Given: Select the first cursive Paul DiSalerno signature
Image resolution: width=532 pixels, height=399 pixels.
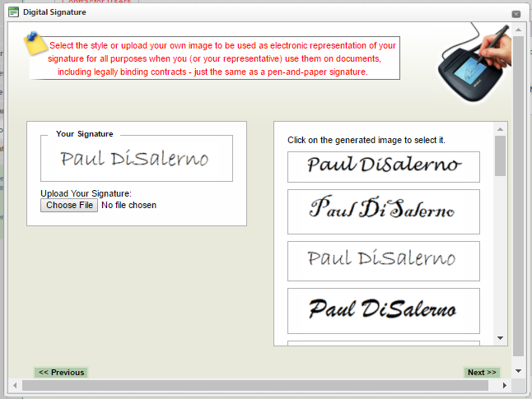Looking at the screenshot, I should (x=383, y=166).
